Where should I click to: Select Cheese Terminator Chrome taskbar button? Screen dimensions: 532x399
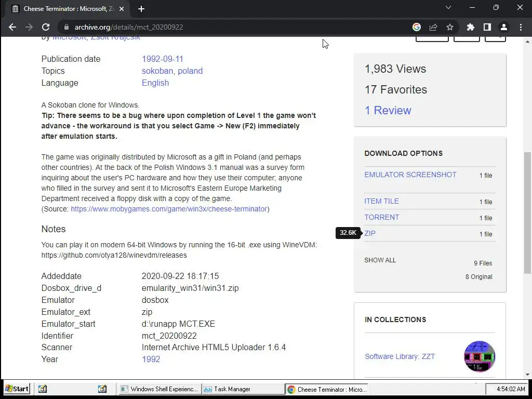[x=327, y=390]
